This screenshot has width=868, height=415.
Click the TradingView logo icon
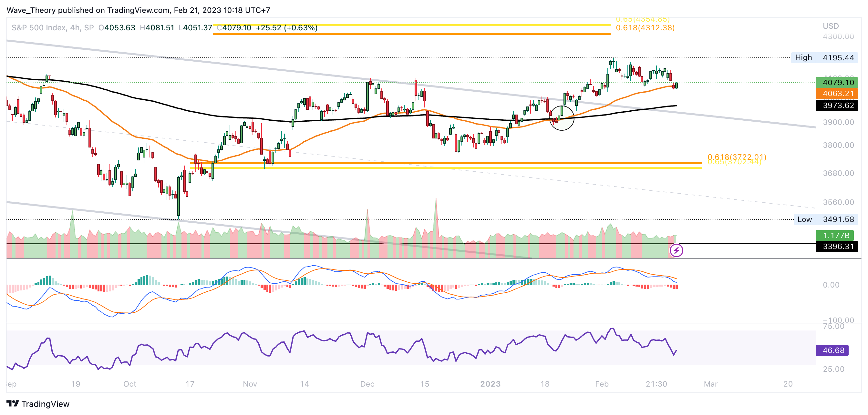point(13,404)
